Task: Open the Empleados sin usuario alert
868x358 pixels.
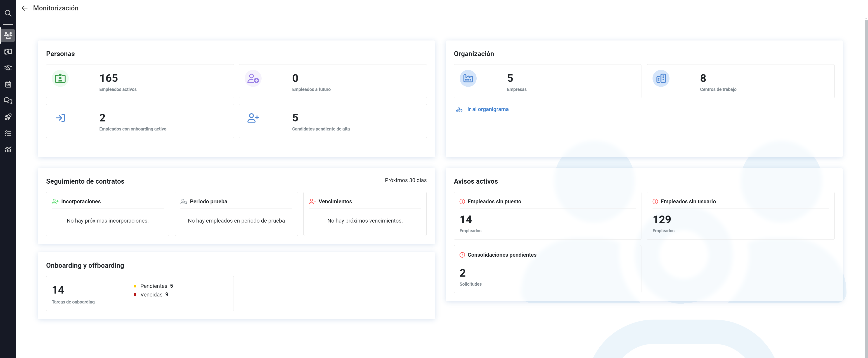Action: [740, 216]
